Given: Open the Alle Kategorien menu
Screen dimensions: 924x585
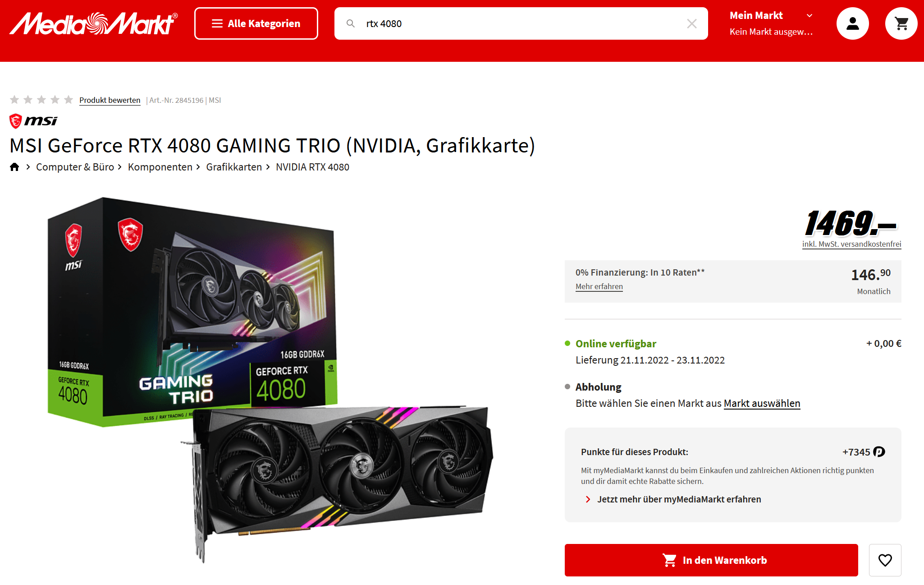Looking at the screenshot, I should (x=256, y=23).
